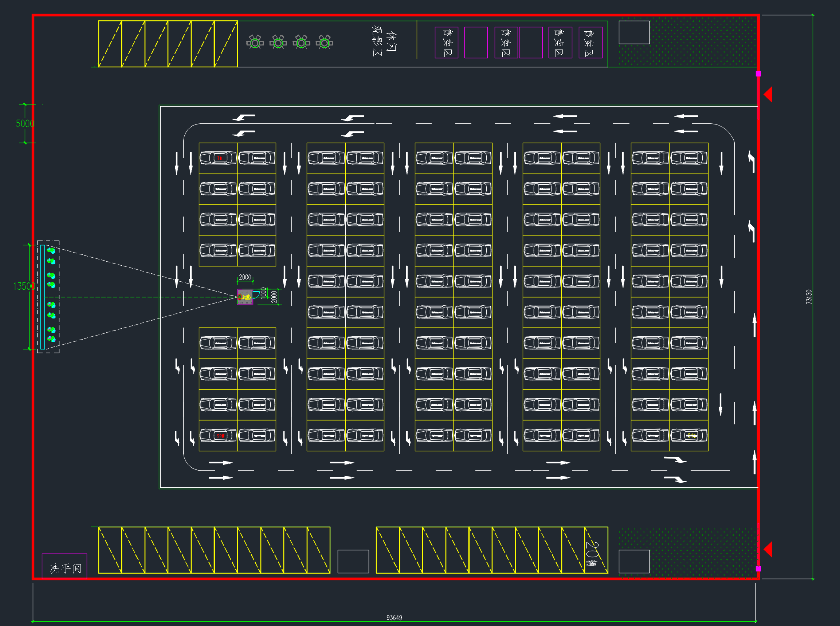Pick the 13500 dimension annotation

(24, 286)
